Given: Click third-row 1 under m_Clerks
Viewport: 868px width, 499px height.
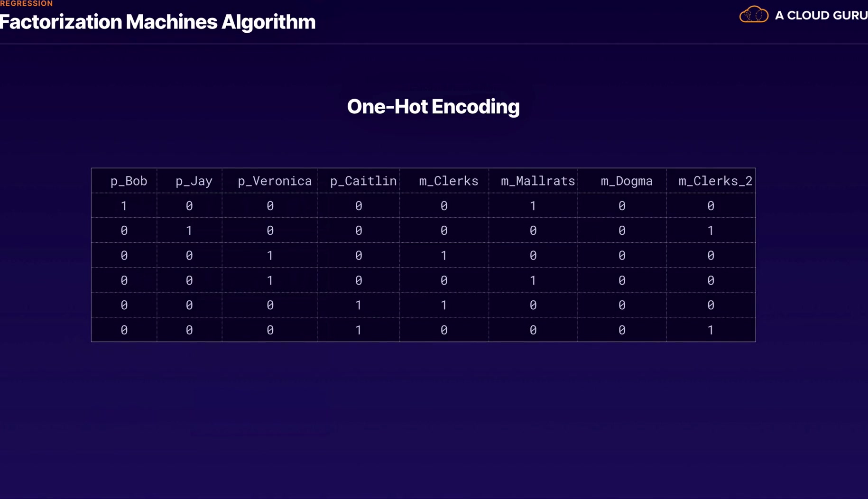Looking at the screenshot, I should click(x=443, y=256).
